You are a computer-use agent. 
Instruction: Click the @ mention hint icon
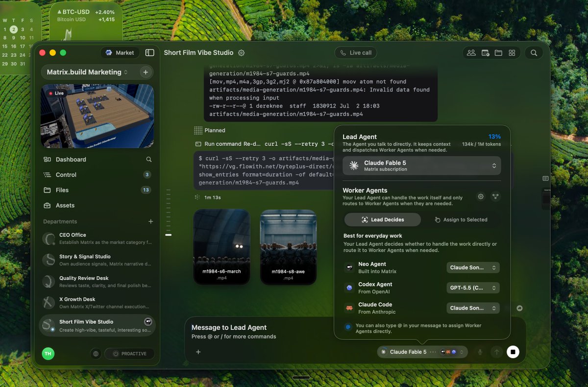pos(348,327)
